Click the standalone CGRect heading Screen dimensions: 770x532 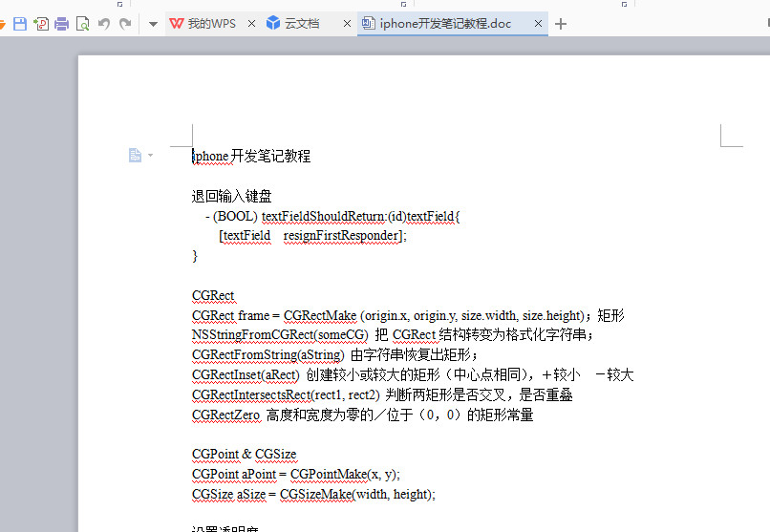coord(213,295)
